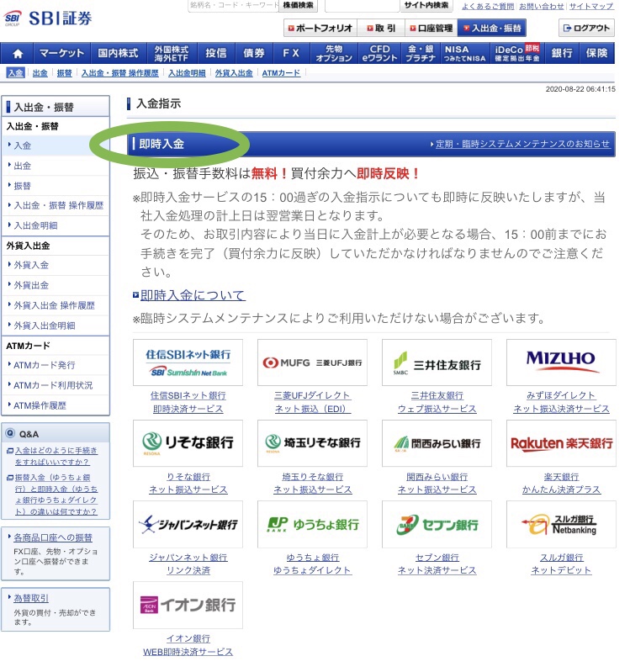Open 外貨入出金 in sub-navigation
630x672 pixels.
tap(234, 73)
